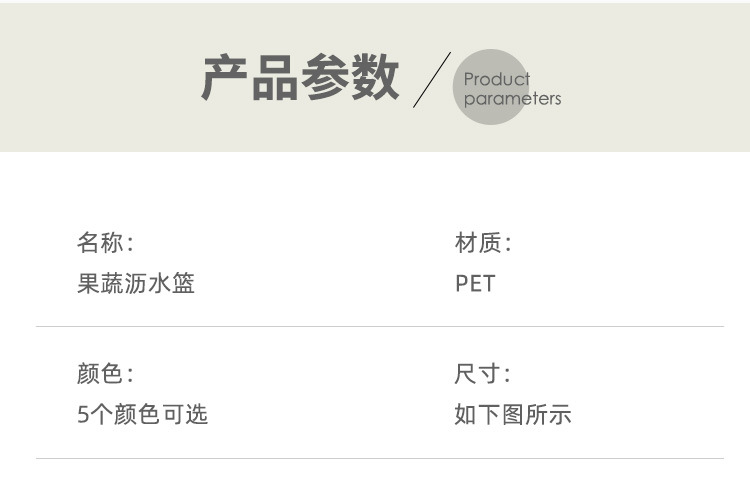This screenshot has height=504, width=750.
Task: Click the 果蔬沥水篮 product name value
Action: (136, 284)
